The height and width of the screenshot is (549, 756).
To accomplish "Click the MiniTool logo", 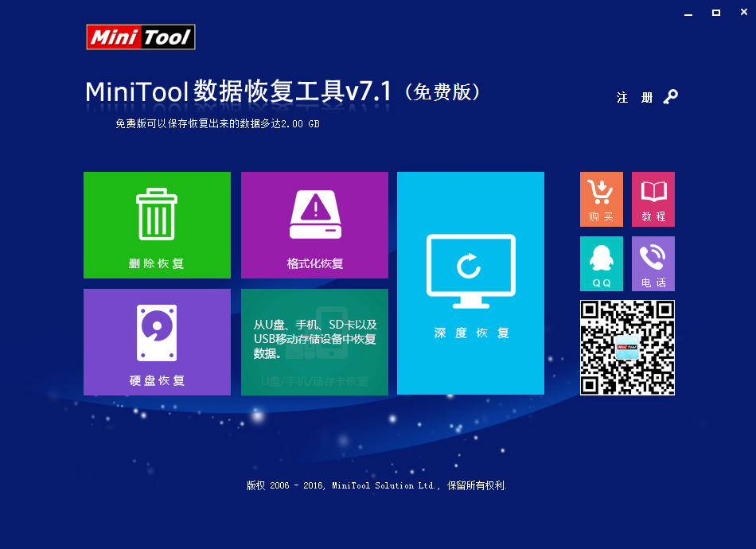I will tap(141, 37).
